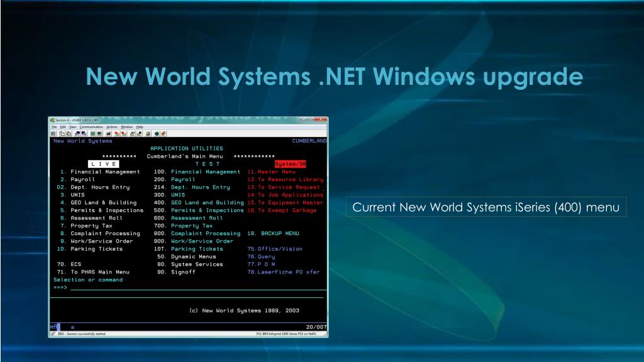This screenshot has height=362, width=644.
Task: Click the globe Support toolbar icon
Action: point(157,133)
